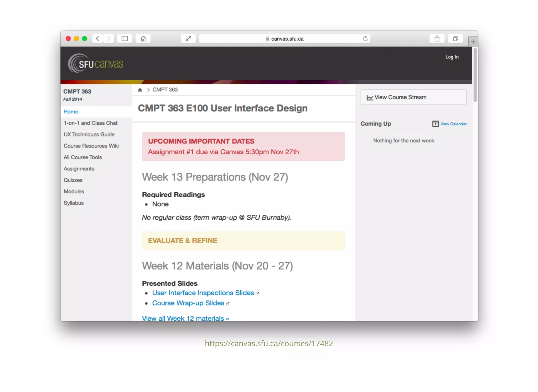Viewport: 538px width, 392px height.
Task: Click the browser home icon
Action: [143, 39]
